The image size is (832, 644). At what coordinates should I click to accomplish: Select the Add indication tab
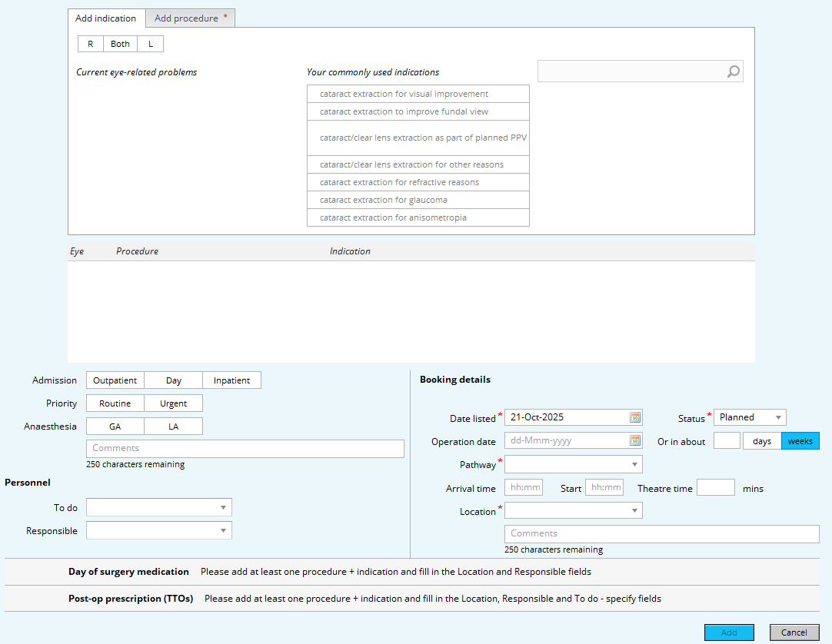pos(106,18)
